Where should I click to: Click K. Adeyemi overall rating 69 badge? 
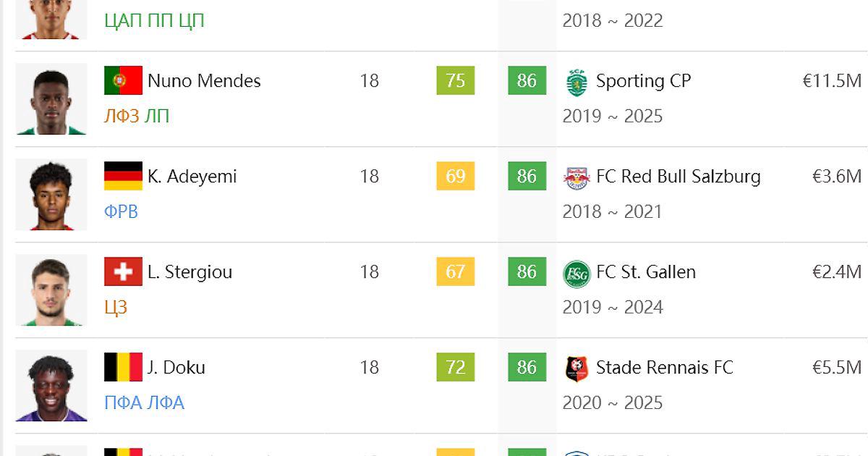click(456, 176)
